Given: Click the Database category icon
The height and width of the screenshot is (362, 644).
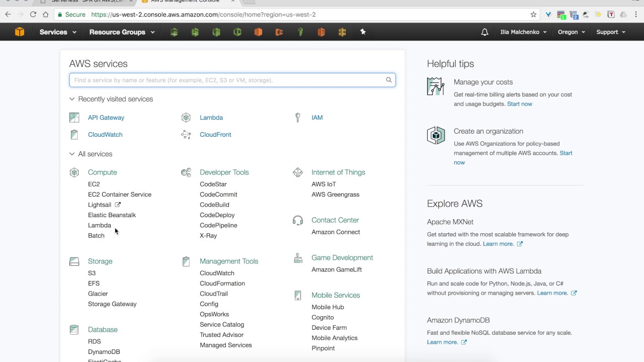Looking at the screenshot, I should (74, 330).
